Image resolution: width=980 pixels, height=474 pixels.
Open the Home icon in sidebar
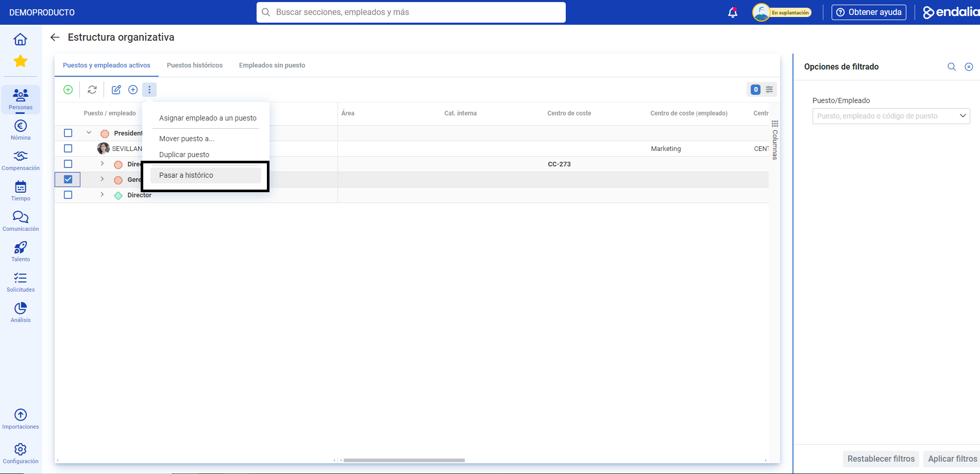(21, 39)
